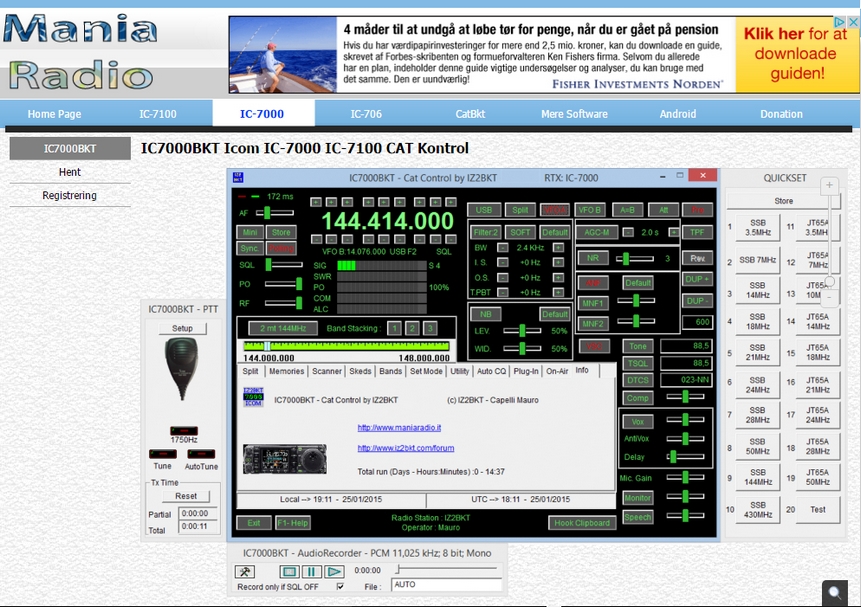
Task: Switch to the Auto CQ tab
Action: click(491, 371)
